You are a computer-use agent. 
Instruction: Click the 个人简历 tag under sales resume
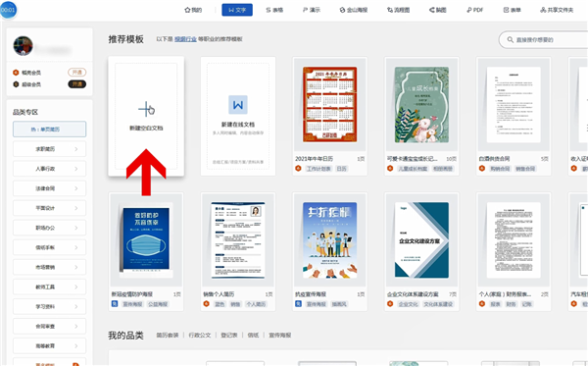pos(256,304)
